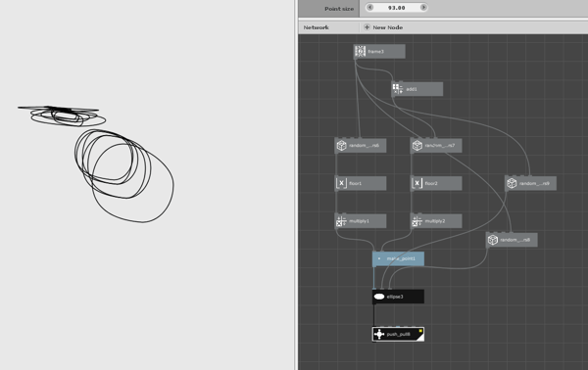Screen dimensions: 588x370
Task: Select the ellipse3 node
Action: pos(398,297)
